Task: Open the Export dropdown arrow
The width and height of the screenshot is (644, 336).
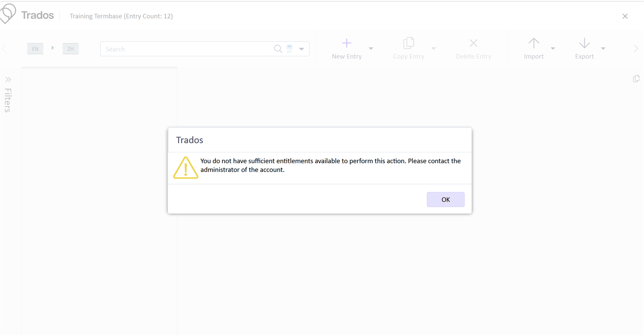Action: point(603,48)
